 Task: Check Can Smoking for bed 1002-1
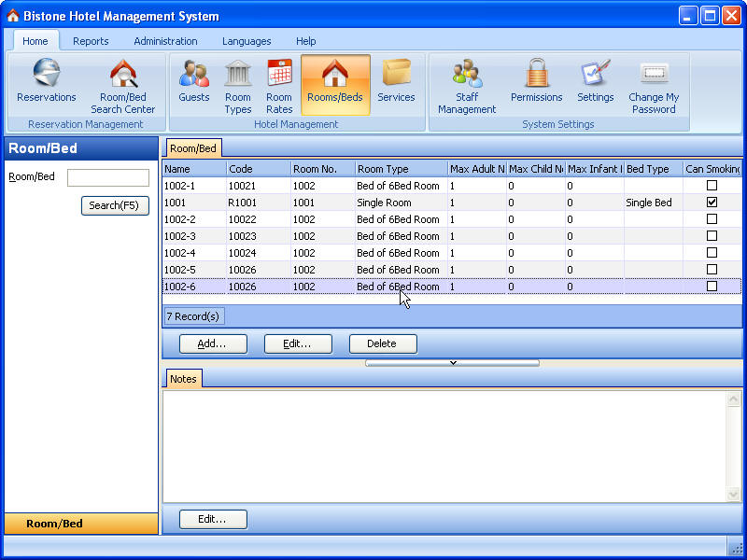click(x=712, y=186)
